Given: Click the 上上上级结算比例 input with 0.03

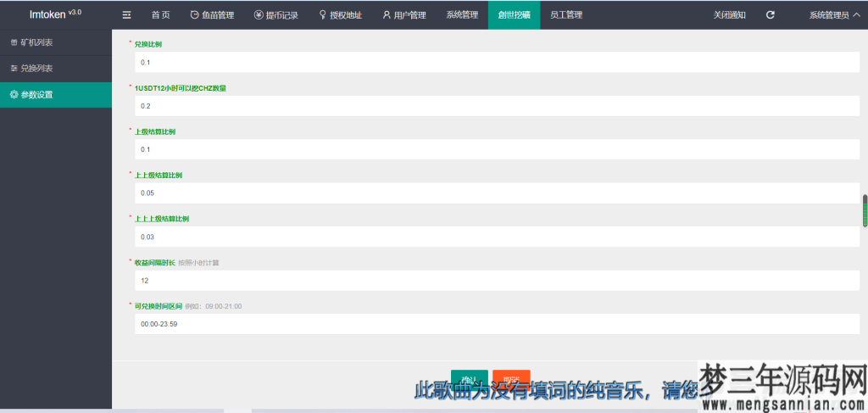Looking at the screenshot, I should 497,237.
